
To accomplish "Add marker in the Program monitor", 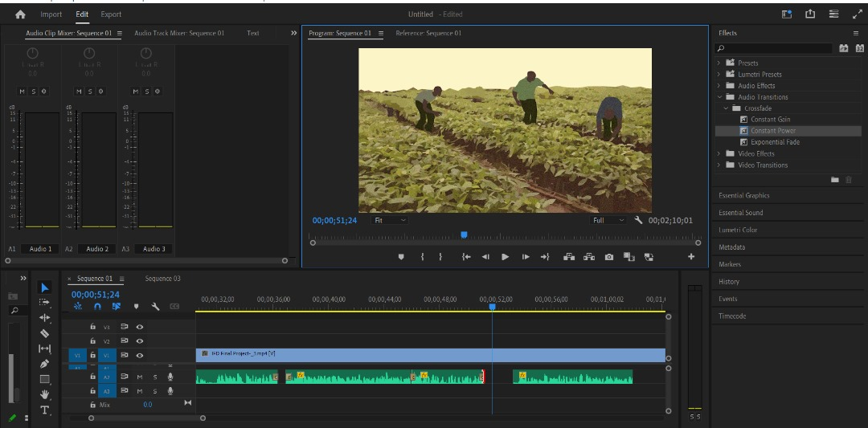I will (x=401, y=257).
